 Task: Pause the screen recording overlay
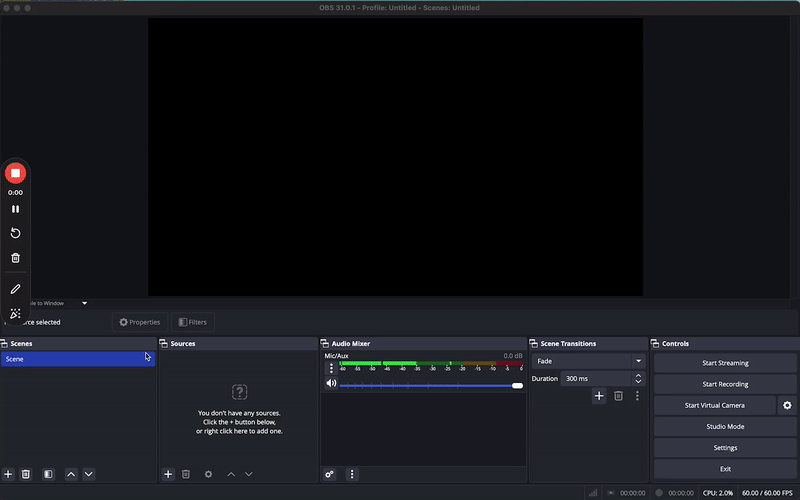tap(15, 209)
